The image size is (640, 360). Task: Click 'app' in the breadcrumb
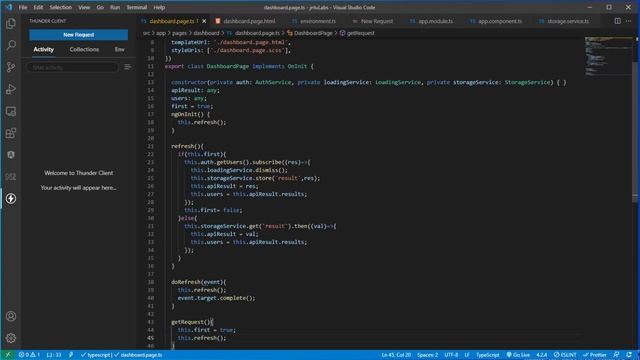coord(161,33)
